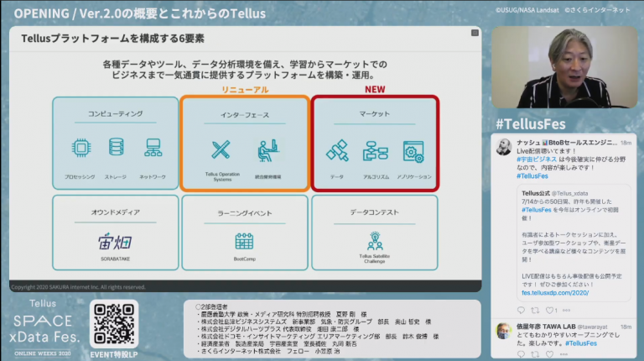Click the オウンドメディア card title
This screenshot has height=361, width=644.
(116, 212)
